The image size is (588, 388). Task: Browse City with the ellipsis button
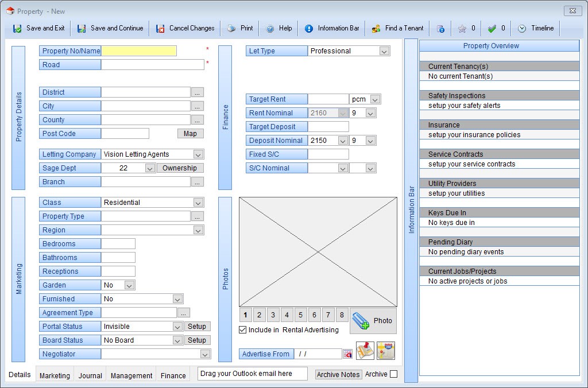(x=198, y=106)
